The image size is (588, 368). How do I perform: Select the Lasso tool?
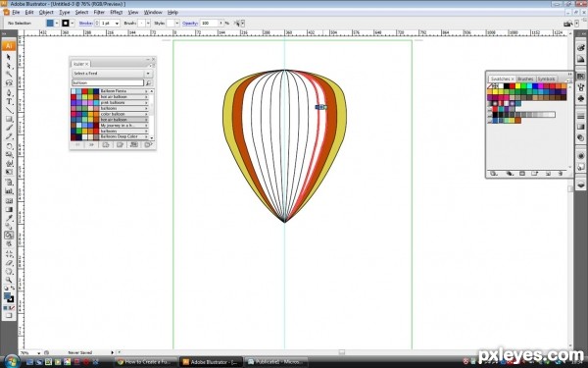[9, 82]
